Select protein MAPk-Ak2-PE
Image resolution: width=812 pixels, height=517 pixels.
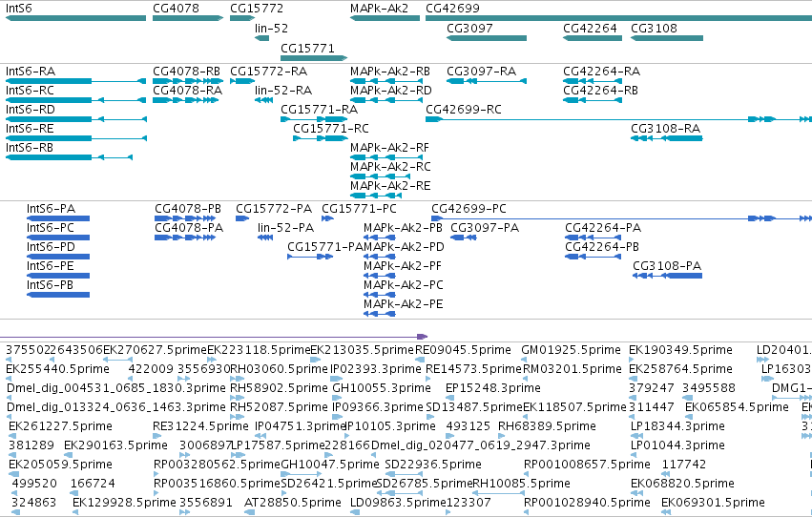(x=380, y=314)
